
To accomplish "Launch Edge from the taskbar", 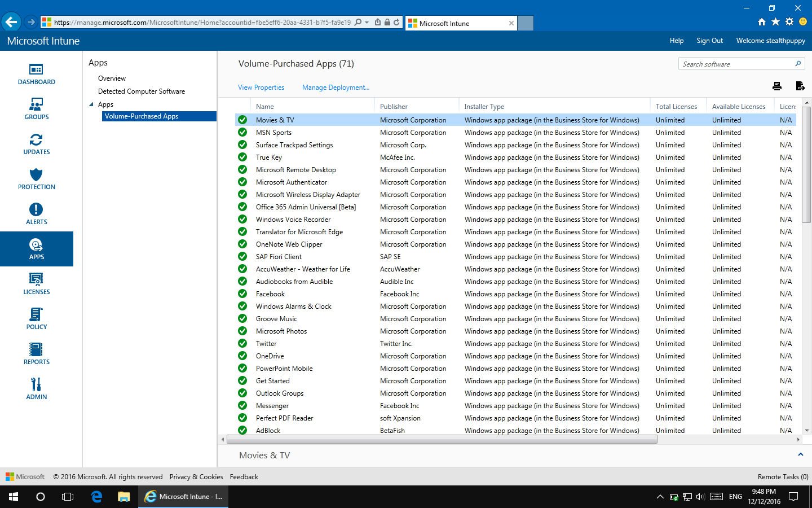I will point(96,497).
